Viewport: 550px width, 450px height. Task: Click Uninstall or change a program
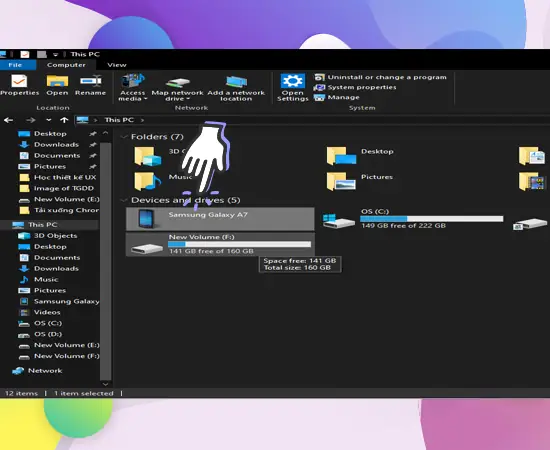point(381,77)
